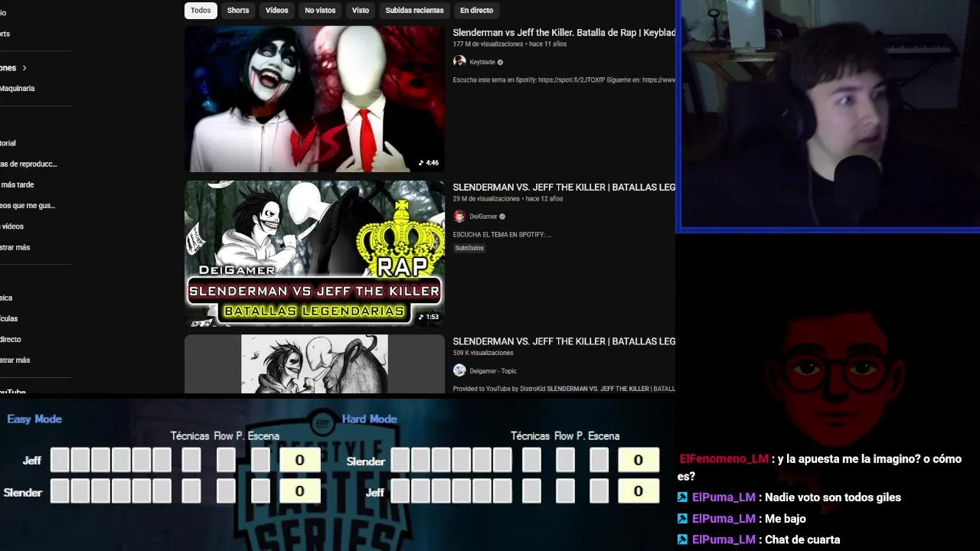This screenshot has height=551, width=980.
Task: Open 'más tarde' sidebar entry
Action: (17, 184)
